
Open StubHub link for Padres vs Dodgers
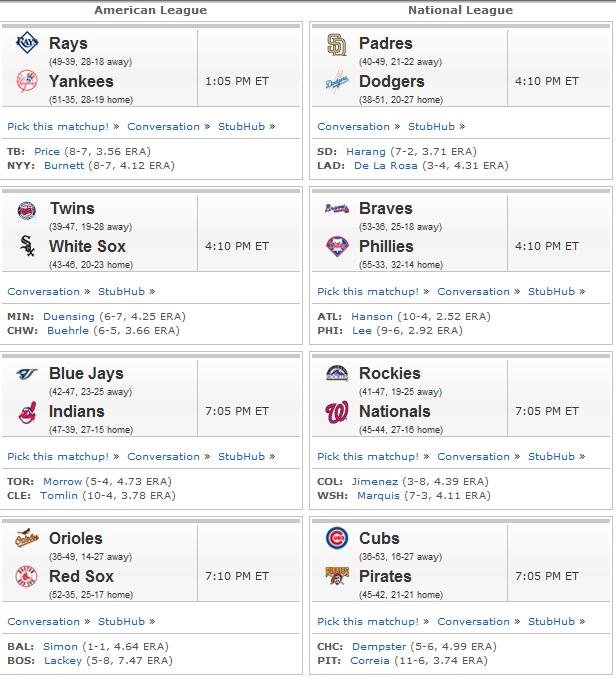tap(431, 126)
